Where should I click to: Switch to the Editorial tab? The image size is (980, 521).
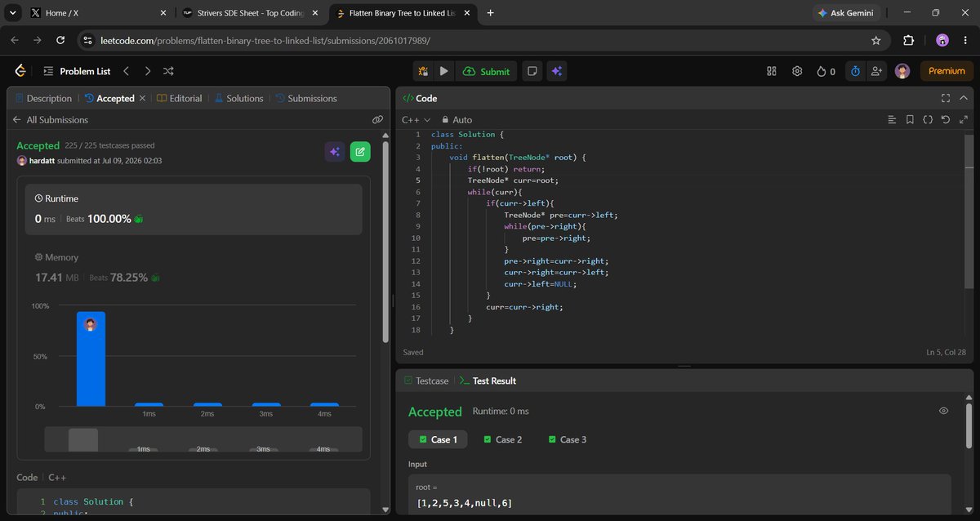pyautogui.click(x=179, y=98)
